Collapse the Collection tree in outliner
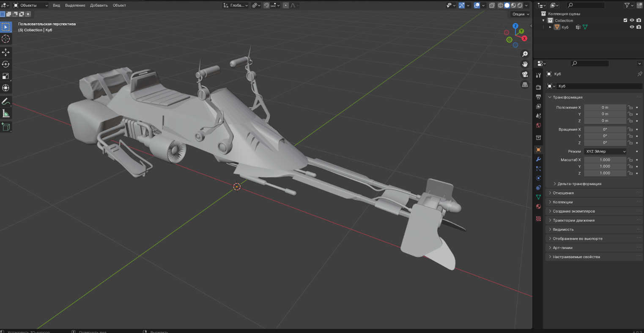 pos(544,20)
